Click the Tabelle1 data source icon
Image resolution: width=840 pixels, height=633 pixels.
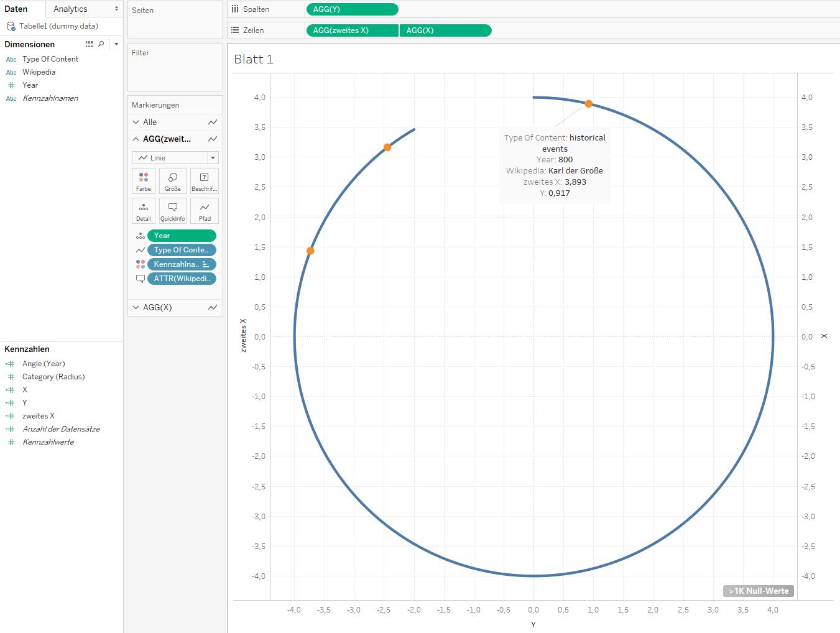[x=11, y=26]
